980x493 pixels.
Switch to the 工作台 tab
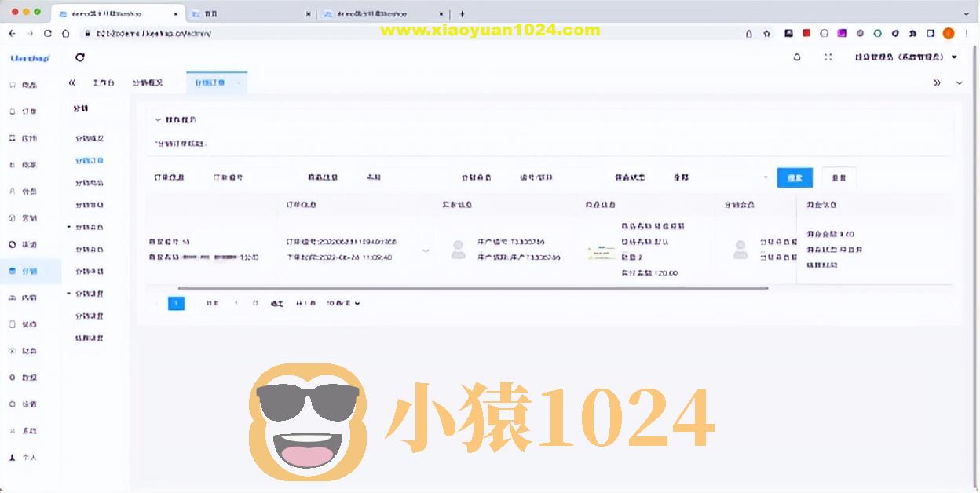pyautogui.click(x=103, y=82)
